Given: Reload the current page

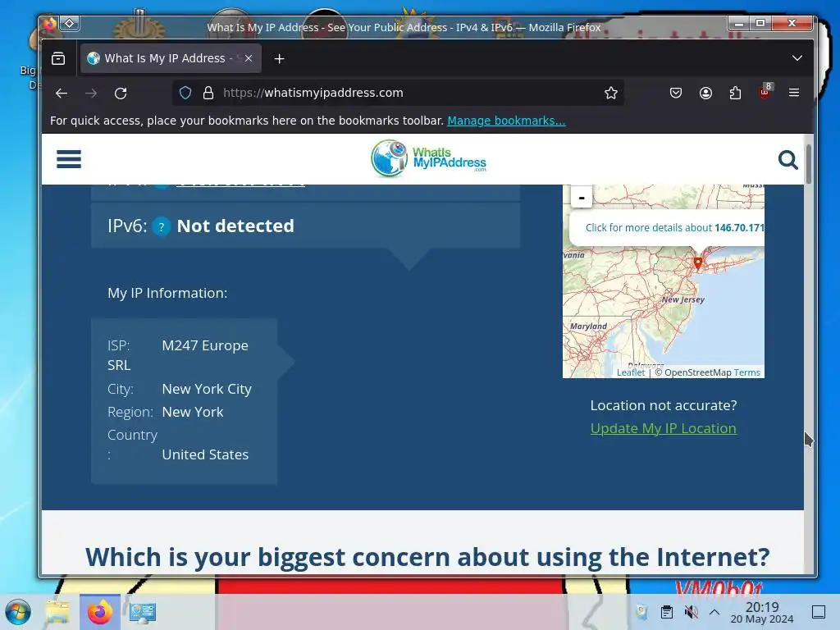Looking at the screenshot, I should (121, 94).
